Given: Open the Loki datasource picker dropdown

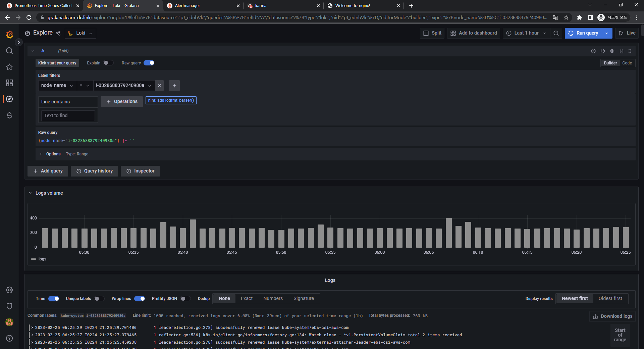Looking at the screenshot, I should click(x=80, y=33).
